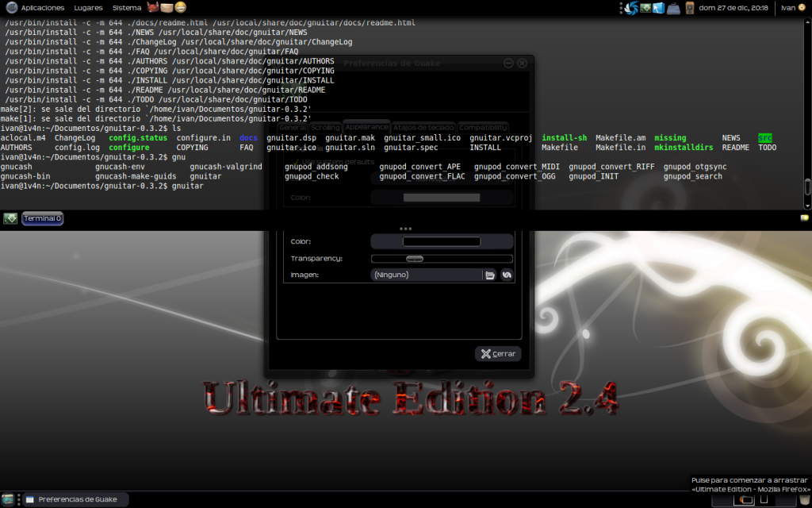
Task: Switch to the General preferences tab
Action: (x=293, y=128)
